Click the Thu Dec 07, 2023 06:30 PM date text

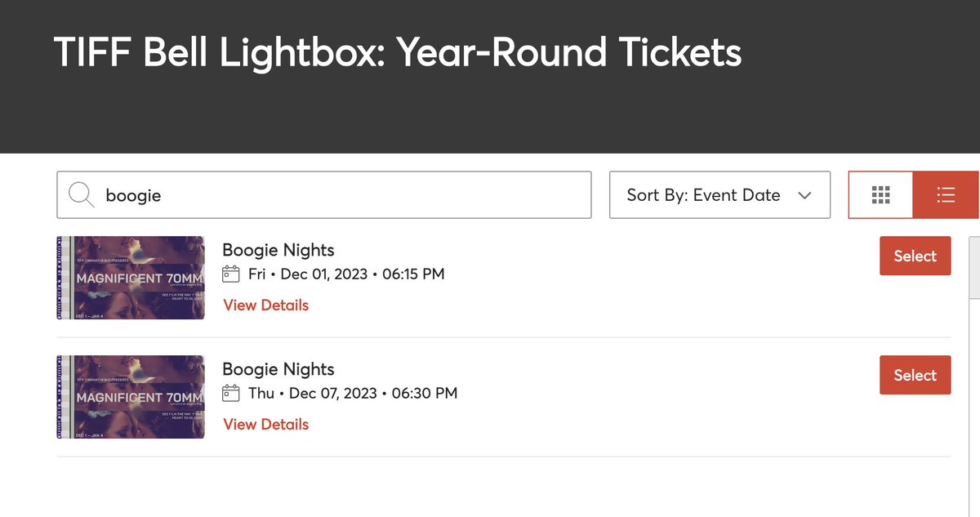coord(353,394)
